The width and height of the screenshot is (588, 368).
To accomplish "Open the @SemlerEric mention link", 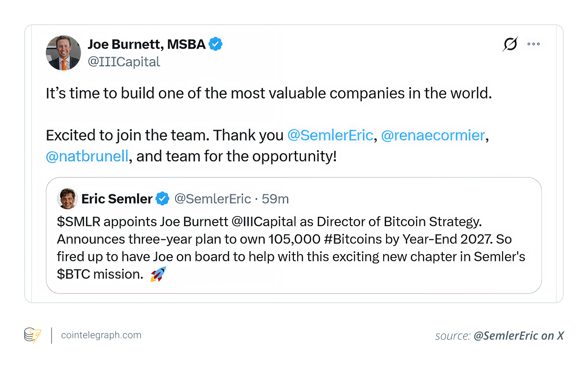I will (330, 135).
